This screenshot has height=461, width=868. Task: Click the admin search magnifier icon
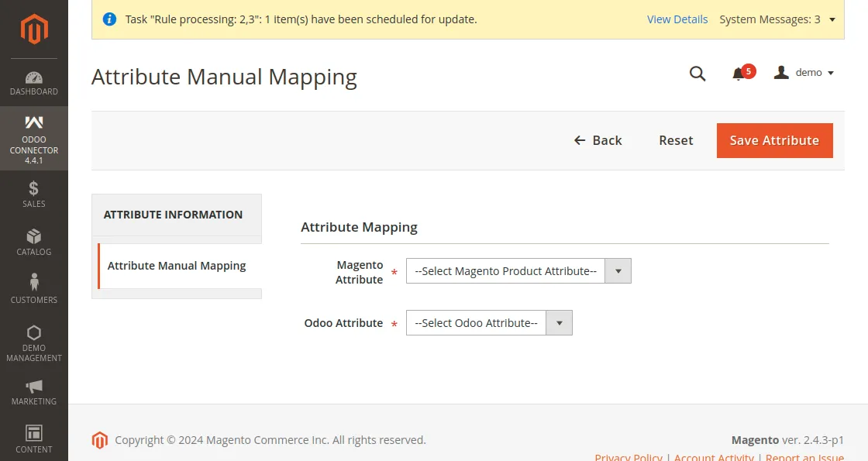[x=697, y=74]
